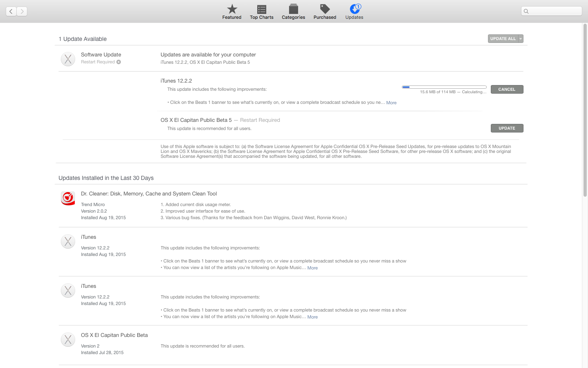Click the magnifying glass search icon

[x=526, y=11]
